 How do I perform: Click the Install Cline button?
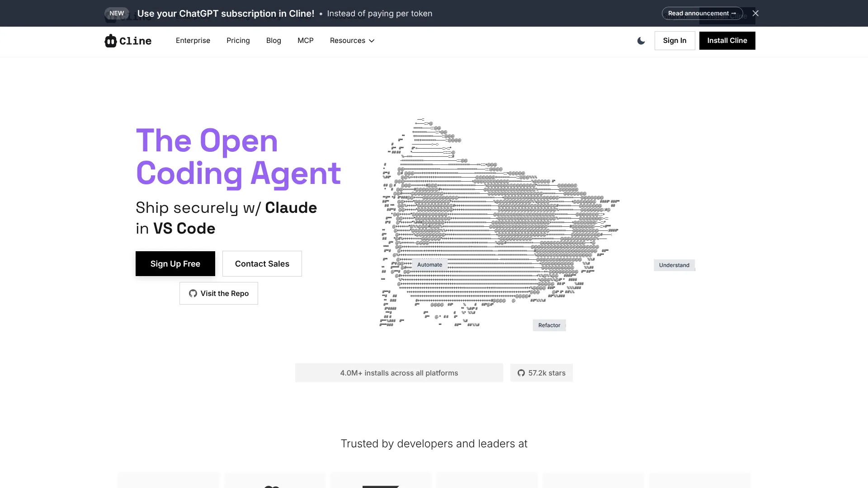pos(727,41)
